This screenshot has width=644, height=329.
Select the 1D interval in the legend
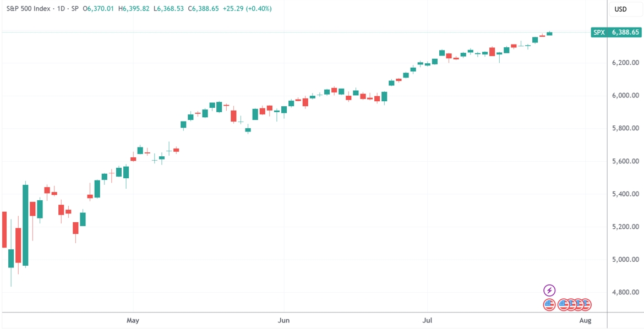(60, 9)
